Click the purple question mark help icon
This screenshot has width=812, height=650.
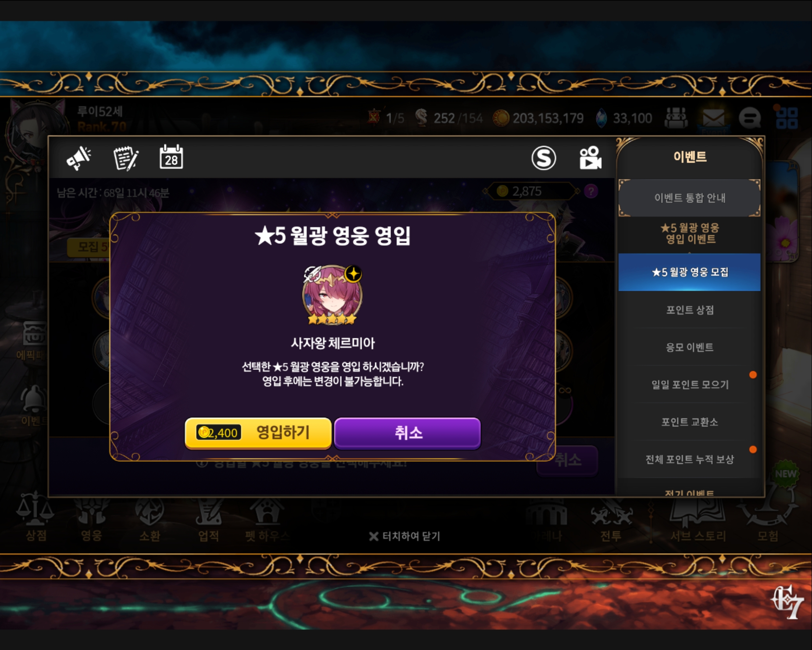coord(591,191)
